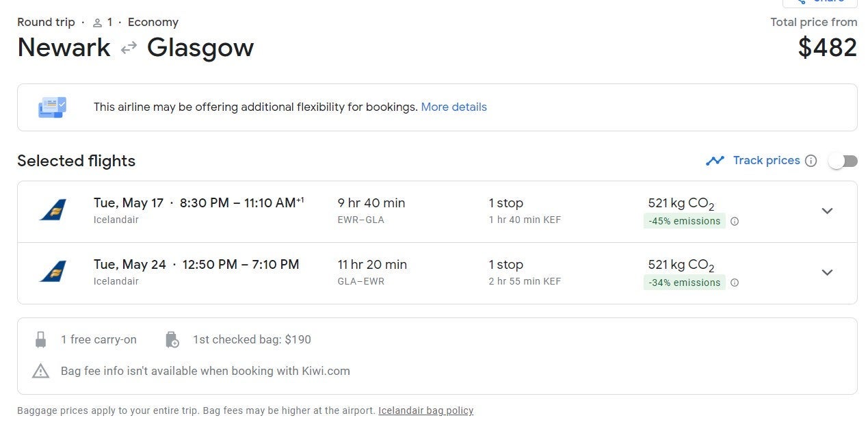Open the More details link
This screenshot has width=868, height=431.
point(453,107)
